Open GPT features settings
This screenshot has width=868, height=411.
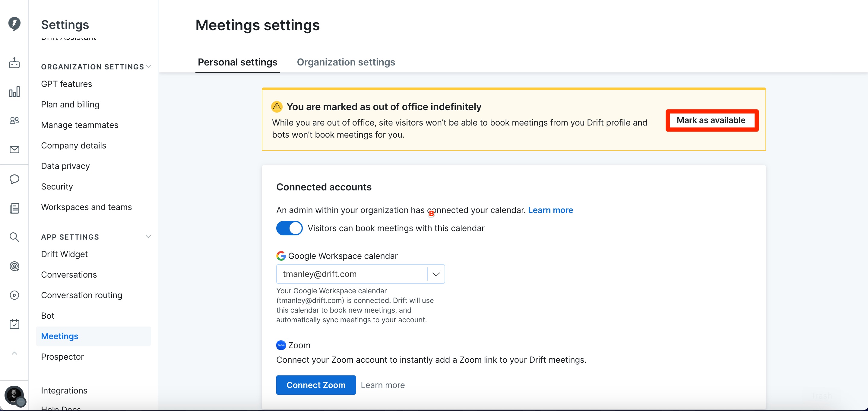coord(66,84)
